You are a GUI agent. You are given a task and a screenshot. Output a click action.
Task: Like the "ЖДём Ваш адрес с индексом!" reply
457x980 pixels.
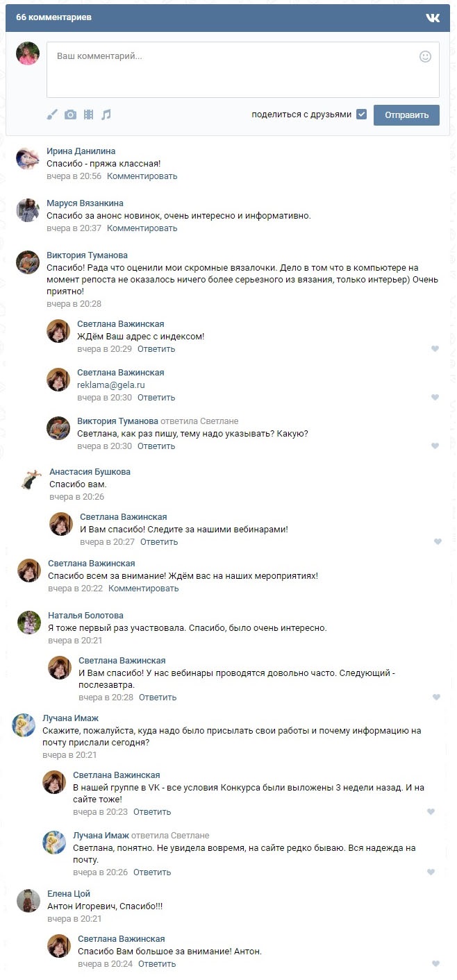435,349
